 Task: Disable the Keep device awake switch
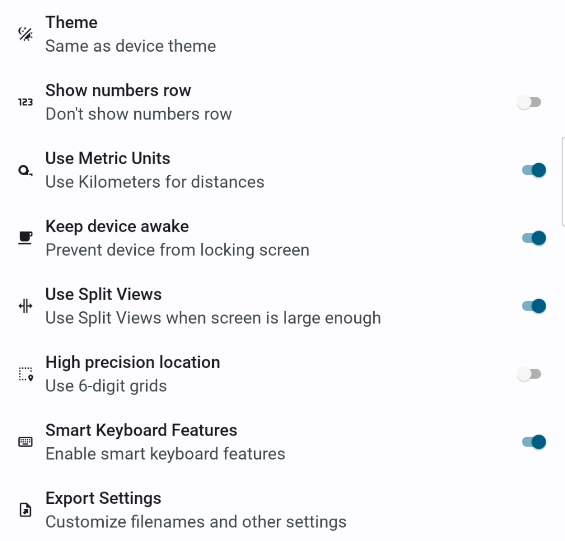pyautogui.click(x=534, y=238)
